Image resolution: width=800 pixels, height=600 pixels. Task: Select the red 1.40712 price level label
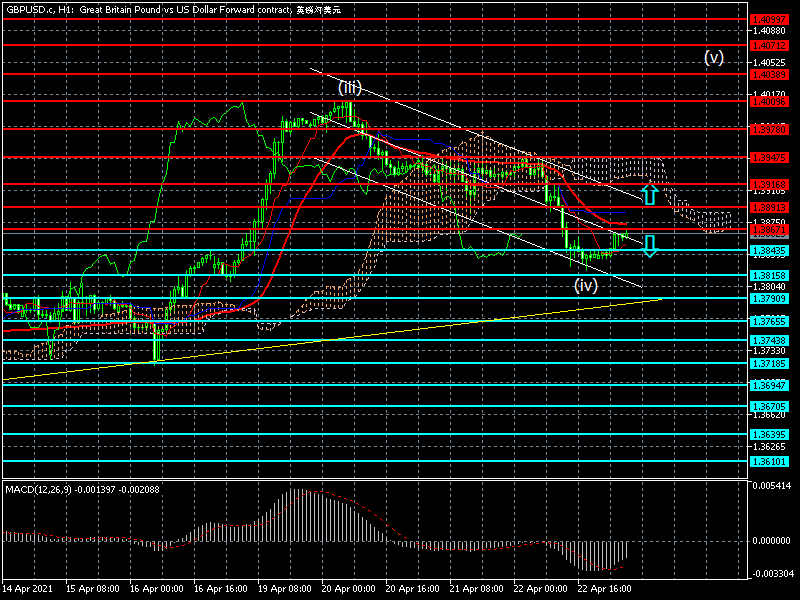click(769, 45)
